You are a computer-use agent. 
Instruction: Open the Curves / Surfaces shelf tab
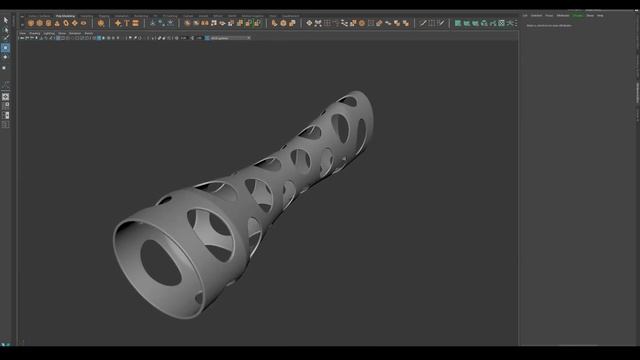(x=39, y=16)
